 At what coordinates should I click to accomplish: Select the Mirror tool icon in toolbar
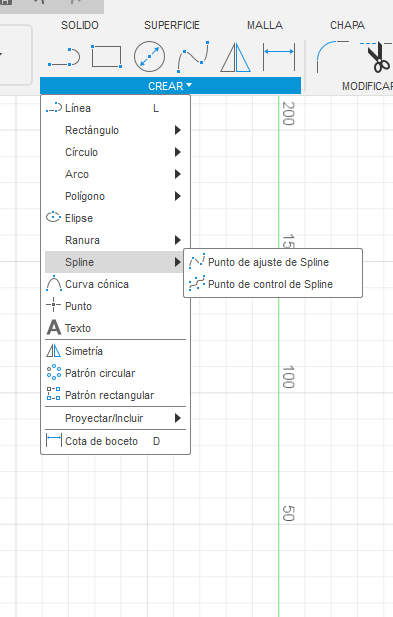pyautogui.click(x=236, y=57)
